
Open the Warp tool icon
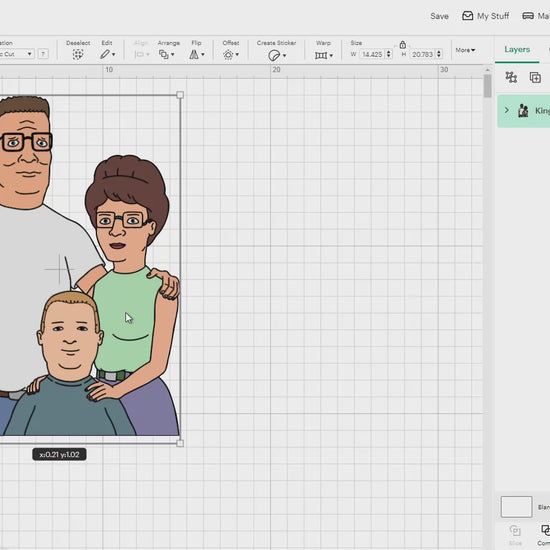(321, 55)
